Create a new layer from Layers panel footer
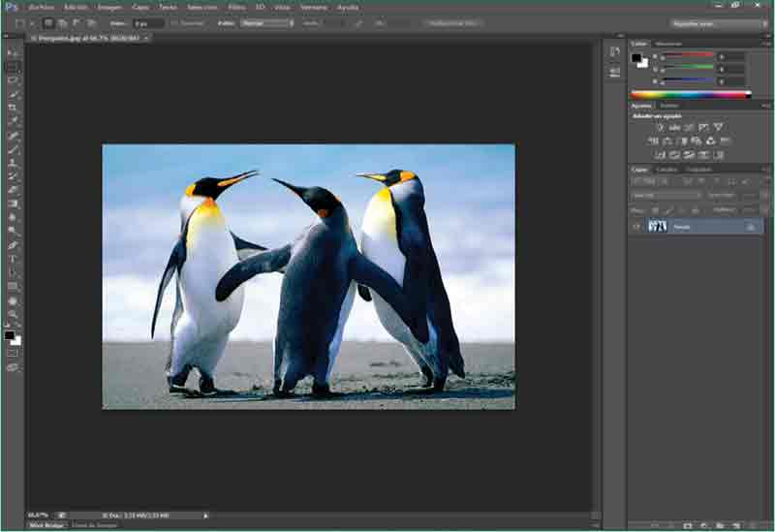 click(x=736, y=524)
